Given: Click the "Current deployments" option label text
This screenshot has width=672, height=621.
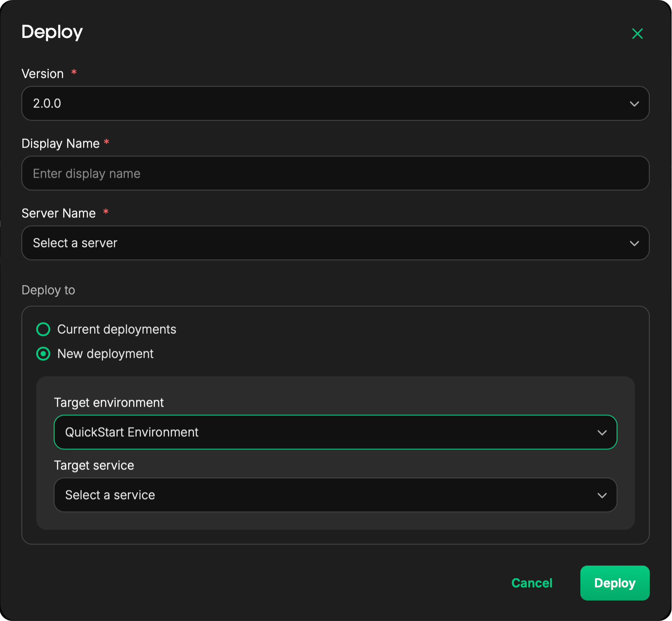Looking at the screenshot, I should [117, 329].
